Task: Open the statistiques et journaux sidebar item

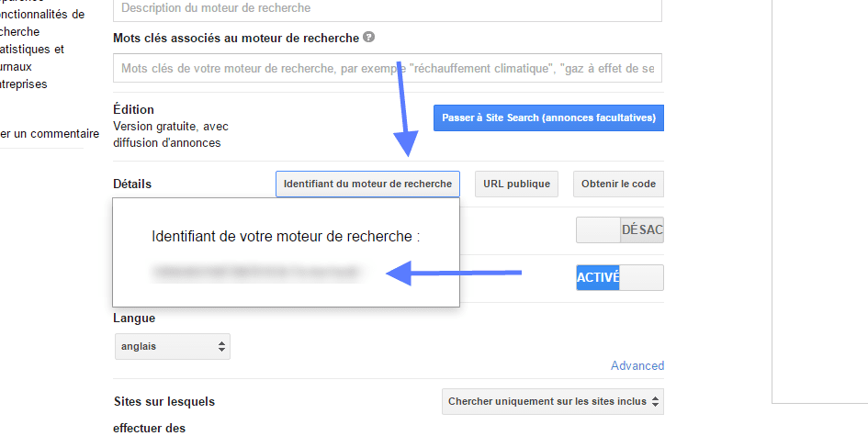Action: pyautogui.click(x=31, y=58)
